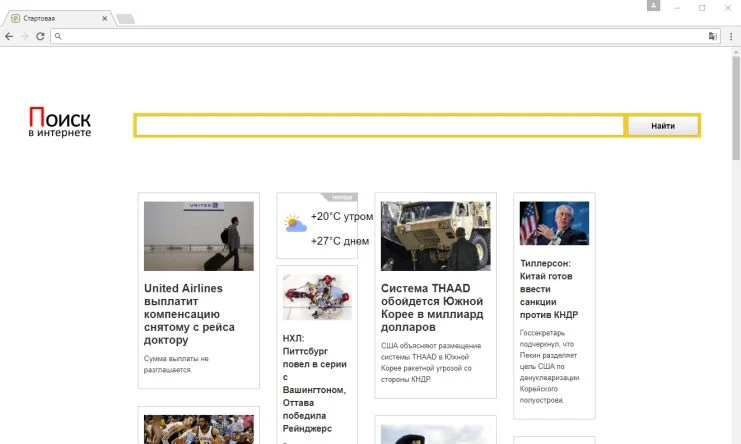
Task: Open Система THAAD обойдется Южной Корее headline
Action: [432, 307]
